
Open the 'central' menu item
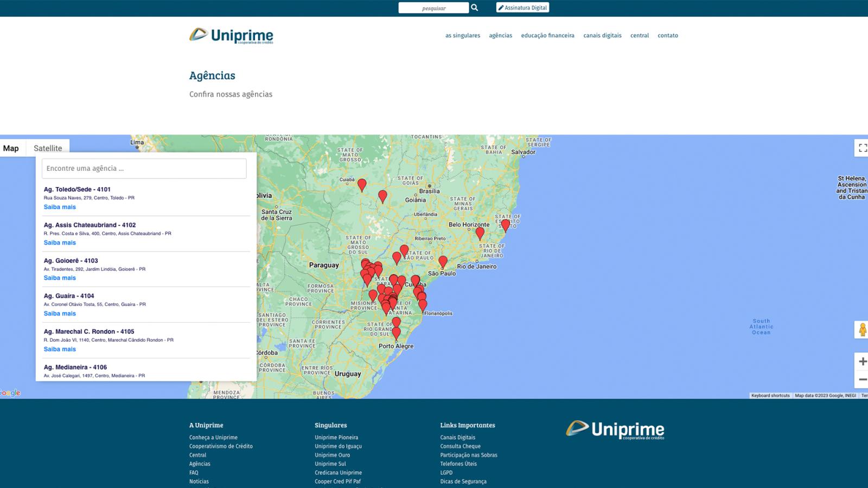tap(640, 35)
